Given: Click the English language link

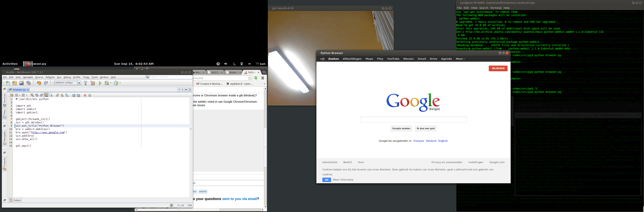Looking at the screenshot, I should click(443, 141).
